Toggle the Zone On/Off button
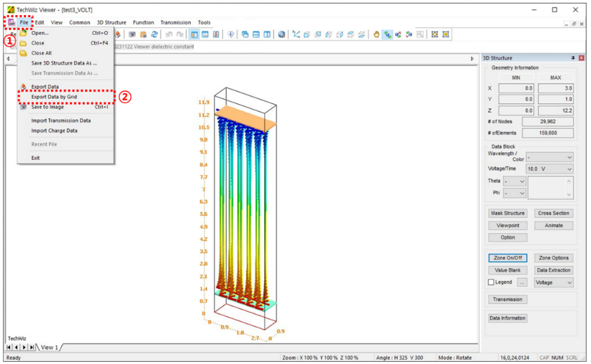The height and width of the screenshot is (364, 591). [508, 258]
